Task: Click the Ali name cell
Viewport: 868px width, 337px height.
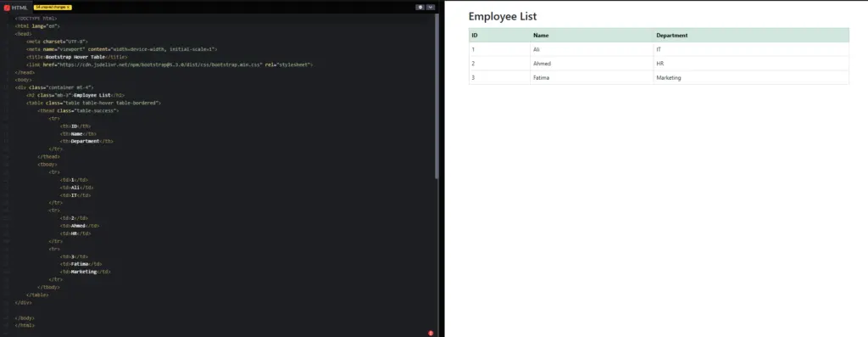Action: 592,49
